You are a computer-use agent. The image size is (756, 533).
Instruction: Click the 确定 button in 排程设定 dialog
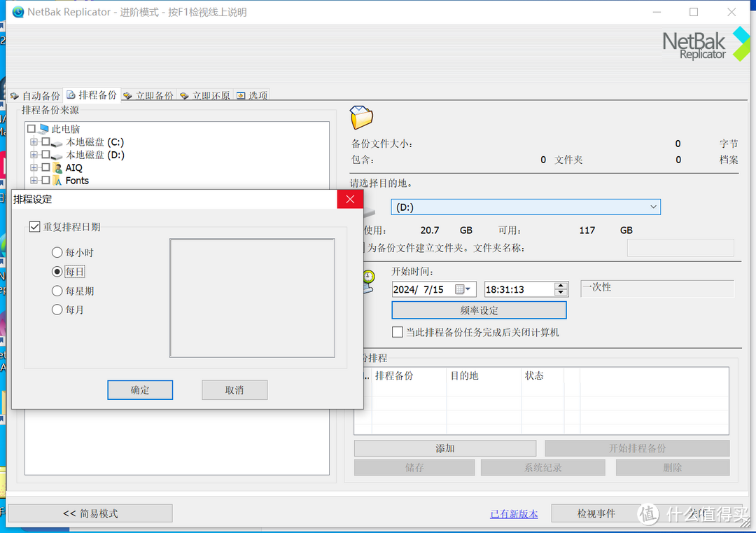pos(140,390)
